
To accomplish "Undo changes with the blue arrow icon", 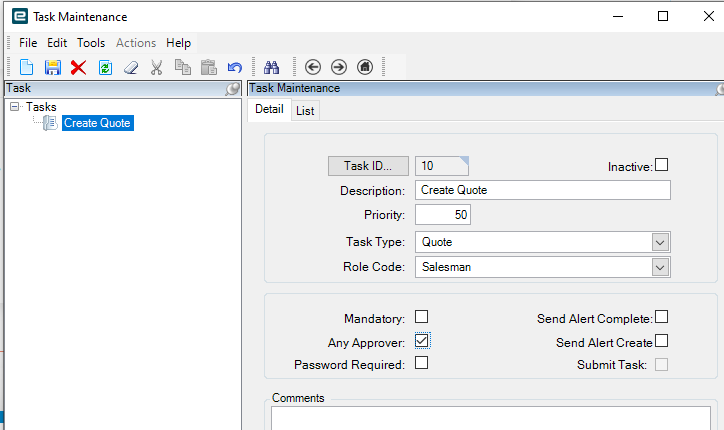I will tap(235, 67).
